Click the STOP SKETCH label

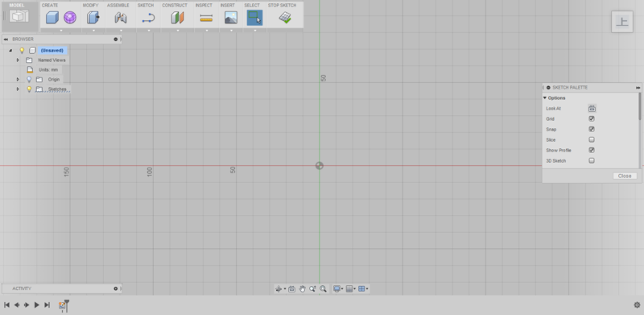pos(282,6)
